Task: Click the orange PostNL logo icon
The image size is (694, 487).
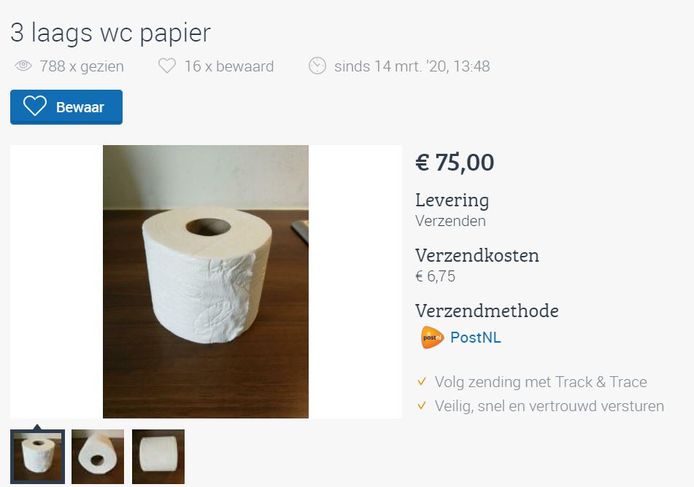Action: (432, 337)
